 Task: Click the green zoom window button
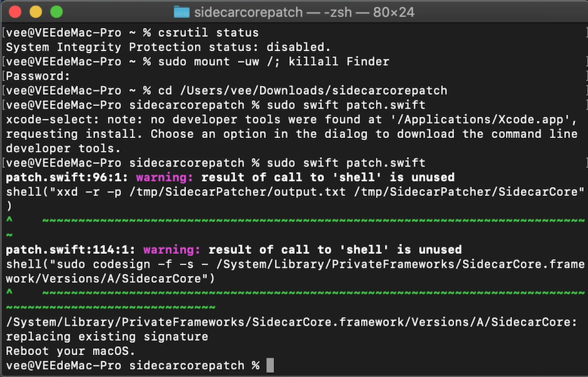(57, 12)
